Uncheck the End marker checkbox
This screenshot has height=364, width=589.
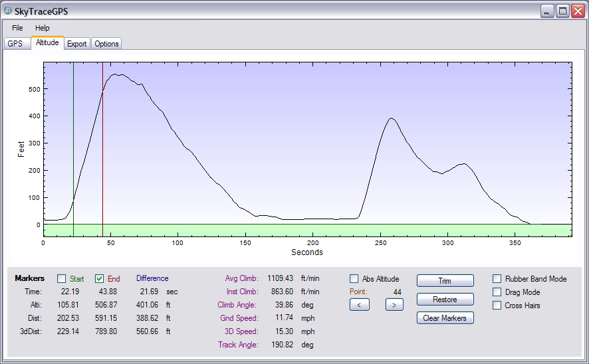point(99,278)
